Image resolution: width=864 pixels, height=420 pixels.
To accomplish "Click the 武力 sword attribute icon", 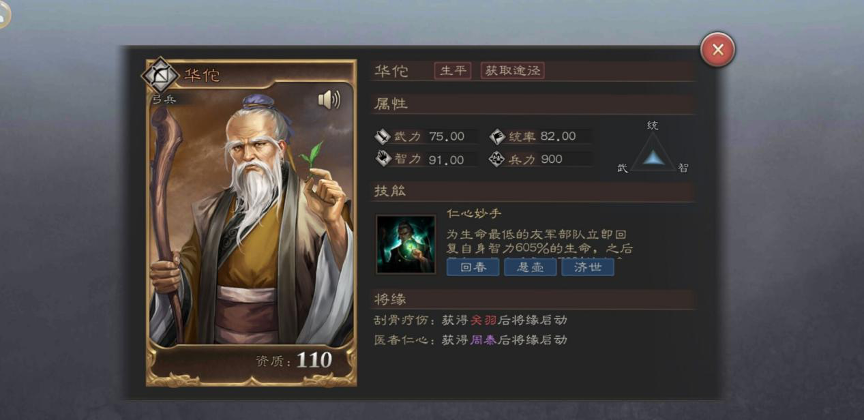I will coord(382,136).
